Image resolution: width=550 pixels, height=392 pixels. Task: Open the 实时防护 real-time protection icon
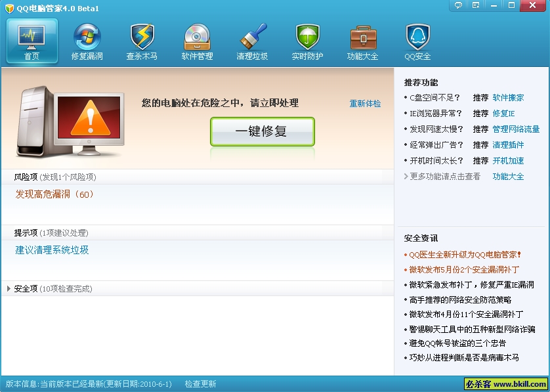pos(307,41)
